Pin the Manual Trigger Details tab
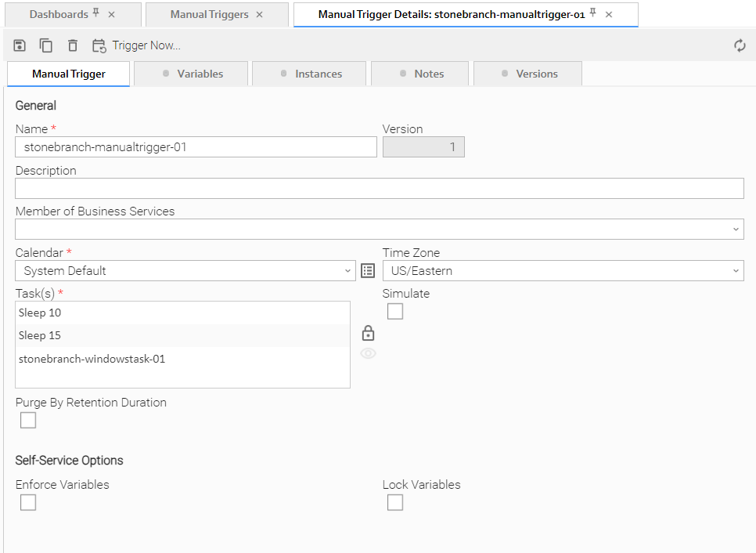This screenshot has height=553, width=756. pos(593,13)
